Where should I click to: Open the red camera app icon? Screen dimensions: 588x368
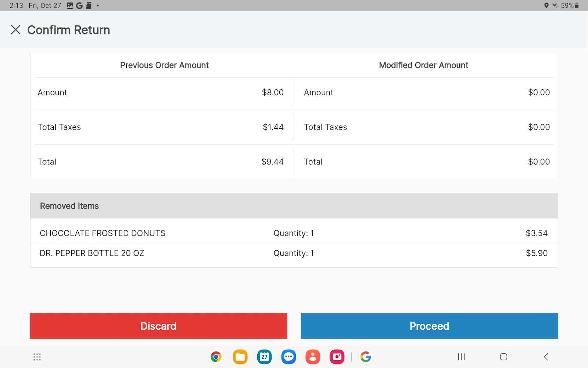click(x=337, y=357)
